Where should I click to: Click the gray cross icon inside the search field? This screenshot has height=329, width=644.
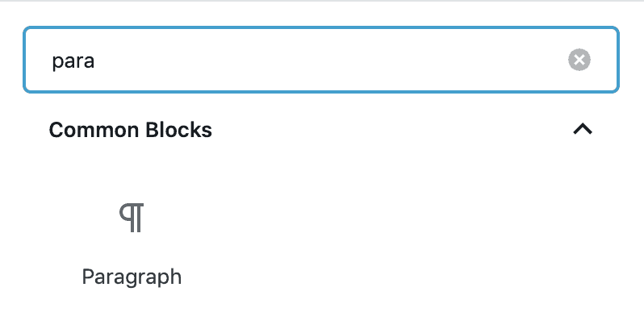579,60
